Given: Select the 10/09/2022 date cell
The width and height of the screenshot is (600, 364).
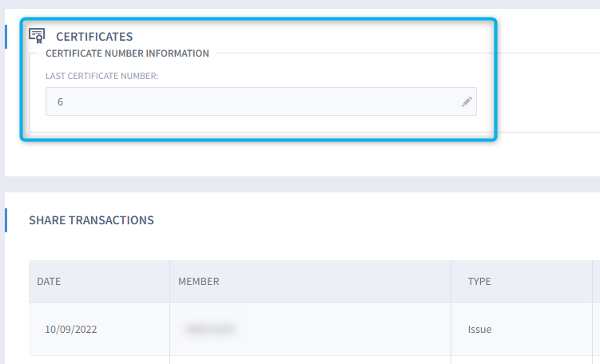Looking at the screenshot, I should pyautogui.click(x=71, y=329).
